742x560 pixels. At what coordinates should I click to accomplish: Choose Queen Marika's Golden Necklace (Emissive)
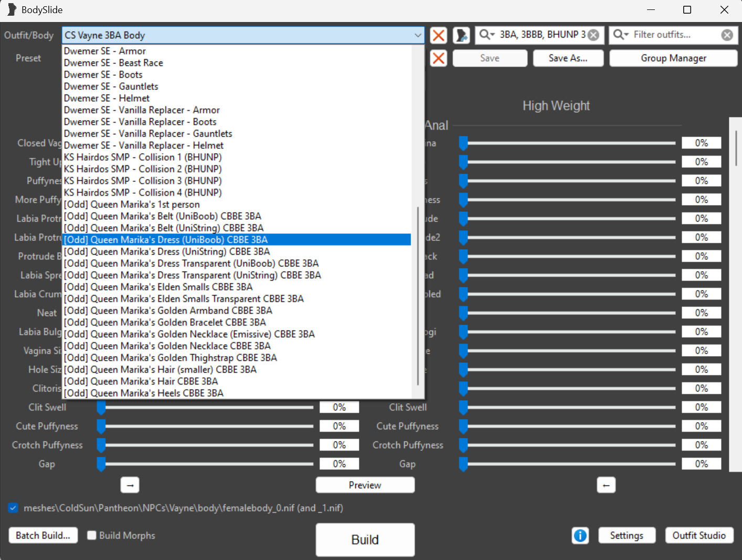click(x=236, y=334)
